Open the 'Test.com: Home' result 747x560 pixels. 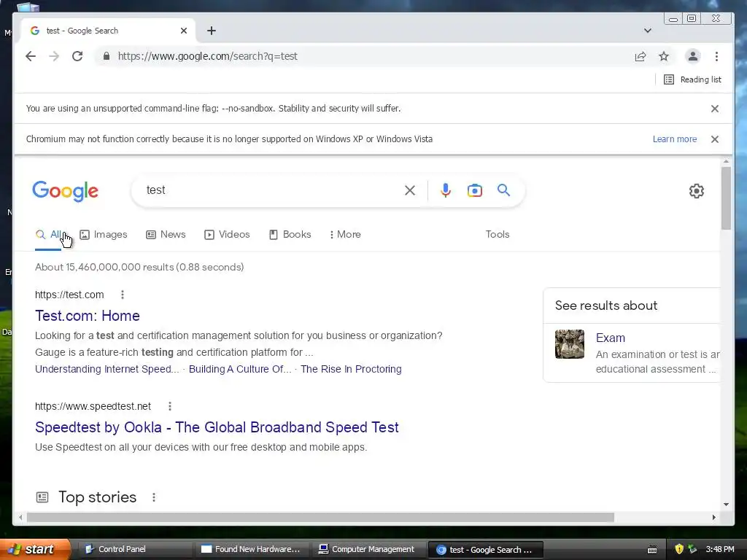click(x=88, y=316)
